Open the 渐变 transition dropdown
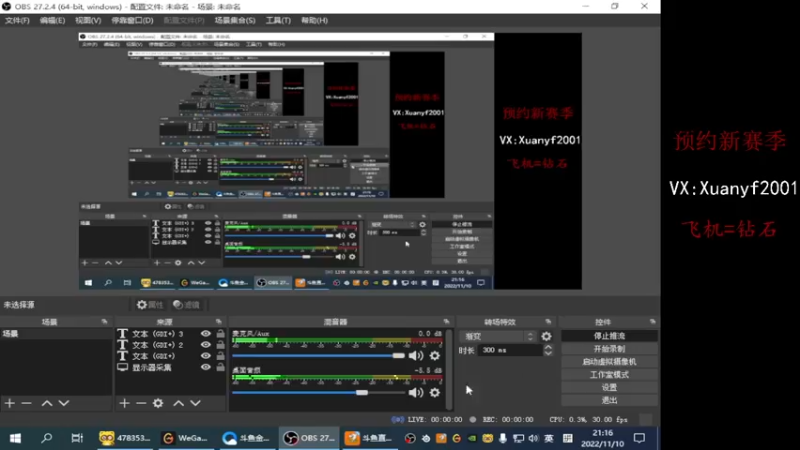This screenshot has width=800, height=450. pos(498,336)
